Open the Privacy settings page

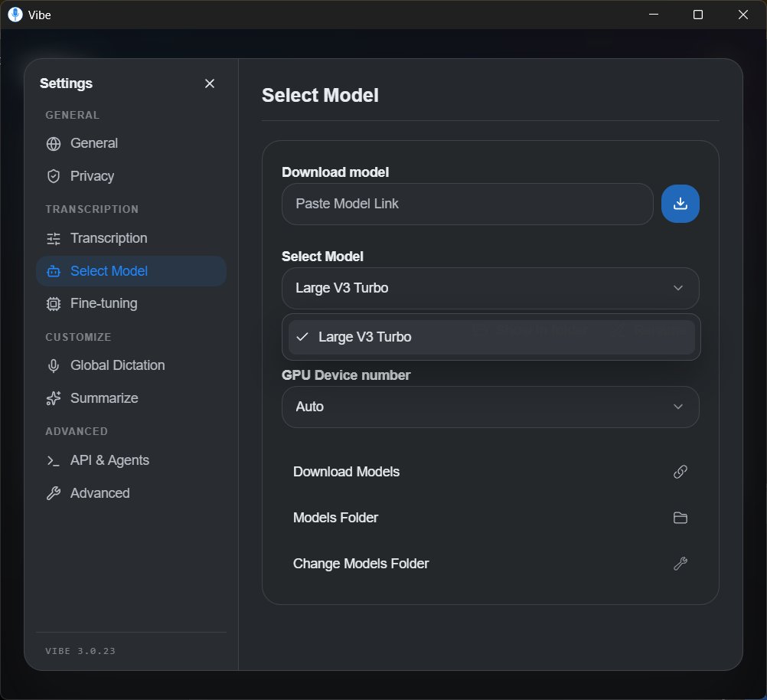click(131, 176)
